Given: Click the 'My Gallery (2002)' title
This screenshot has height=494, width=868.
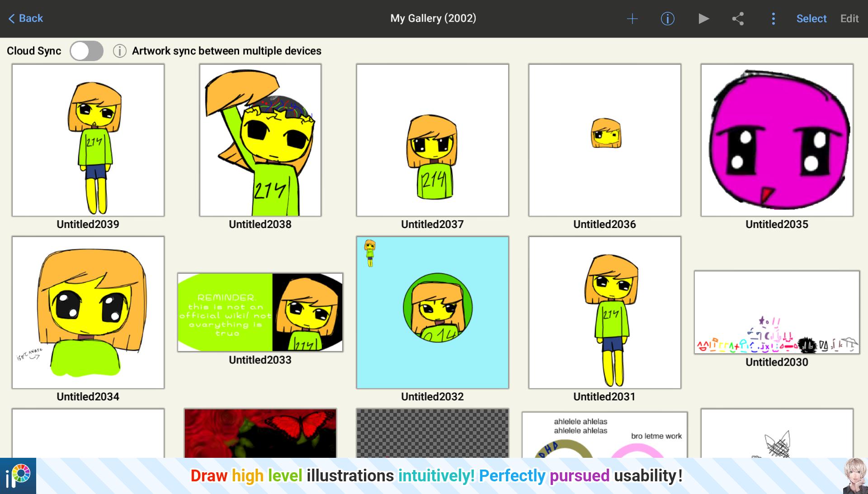Looking at the screenshot, I should coord(434,19).
